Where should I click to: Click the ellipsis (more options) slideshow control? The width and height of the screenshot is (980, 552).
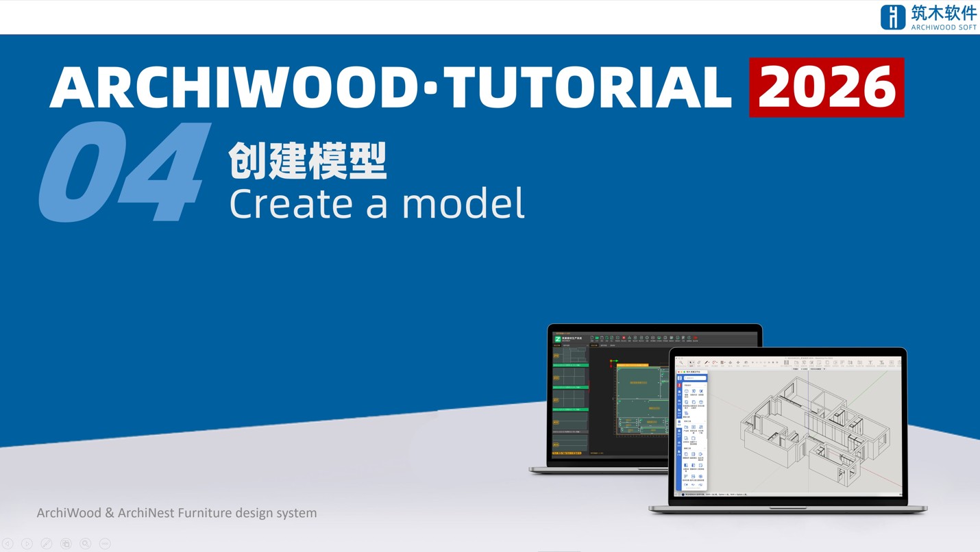pyautogui.click(x=104, y=543)
